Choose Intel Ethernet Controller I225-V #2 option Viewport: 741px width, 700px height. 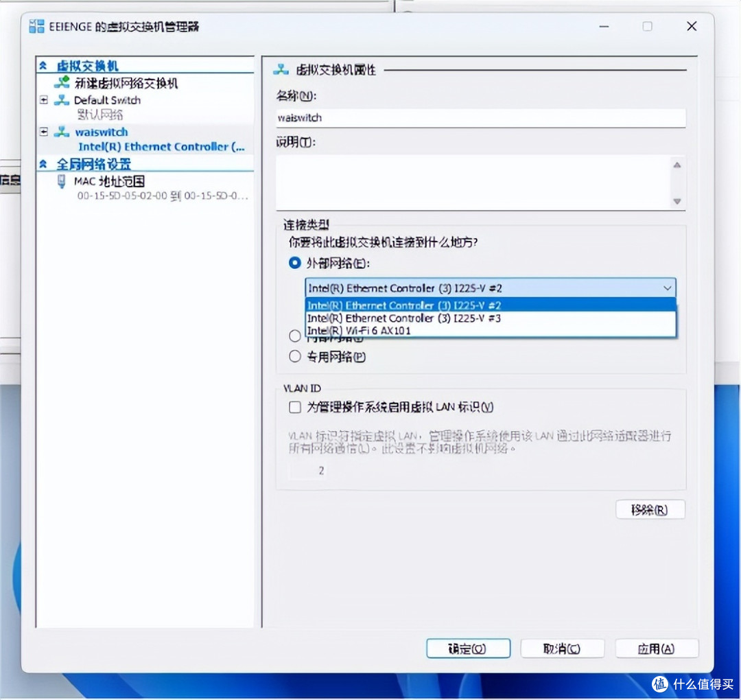click(491, 305)
